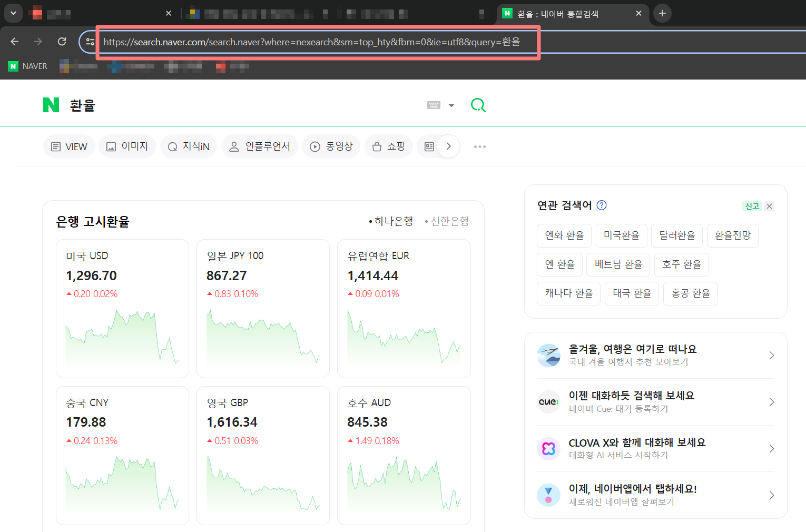Image resolution: width=806 pixels, height=532 pixels.
Task: Expand the keyboard input dropdown arrow
Action: (x=451, y=105)
